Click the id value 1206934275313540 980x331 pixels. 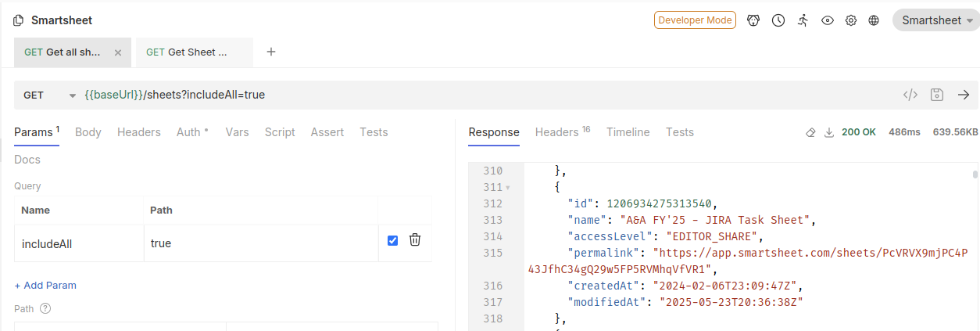659,203
